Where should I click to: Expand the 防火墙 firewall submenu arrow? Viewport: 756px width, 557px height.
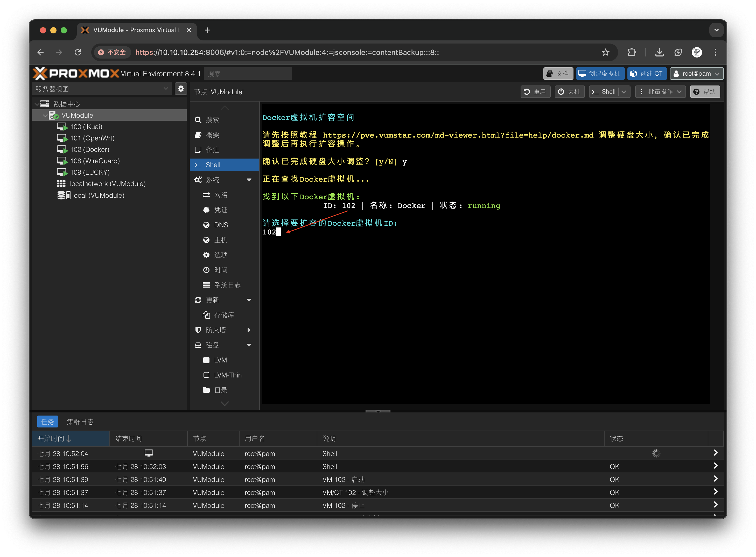point(249,330)
